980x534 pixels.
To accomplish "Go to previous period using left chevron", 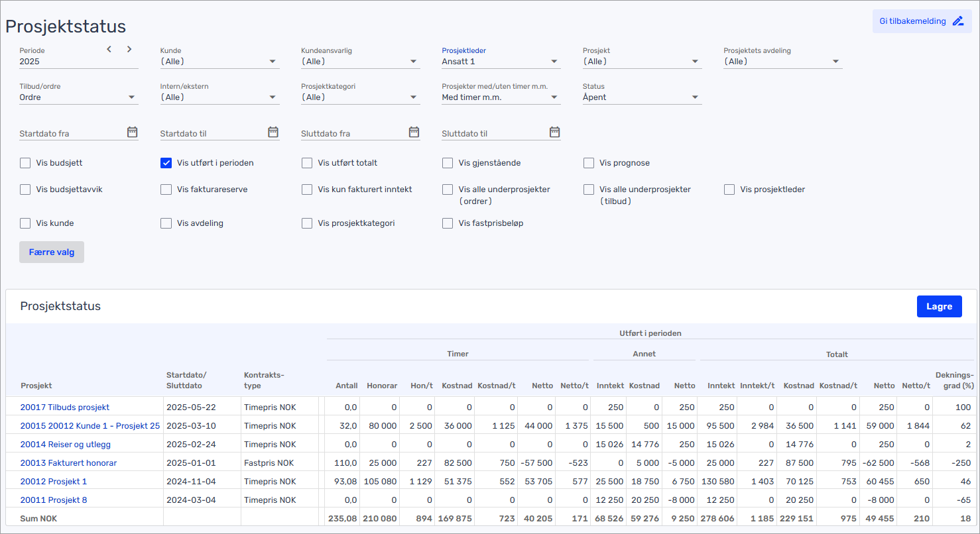I will point(109,49).
